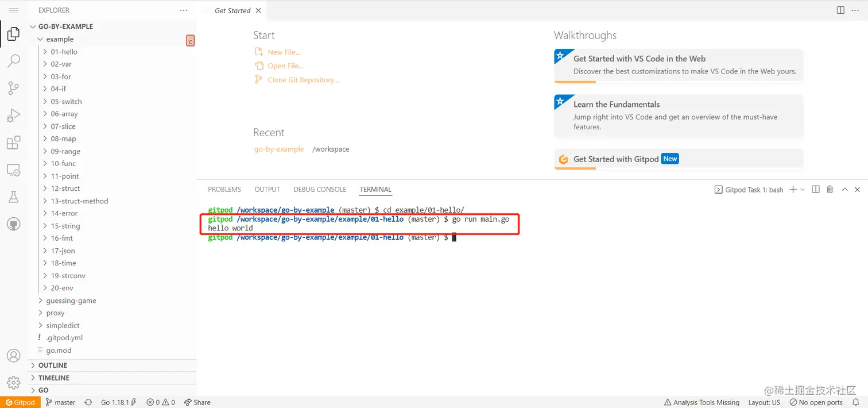Viewport: 868px width, 408px height.
Task: Open Get Started with VS Code walkthrough
Action: 679,66
